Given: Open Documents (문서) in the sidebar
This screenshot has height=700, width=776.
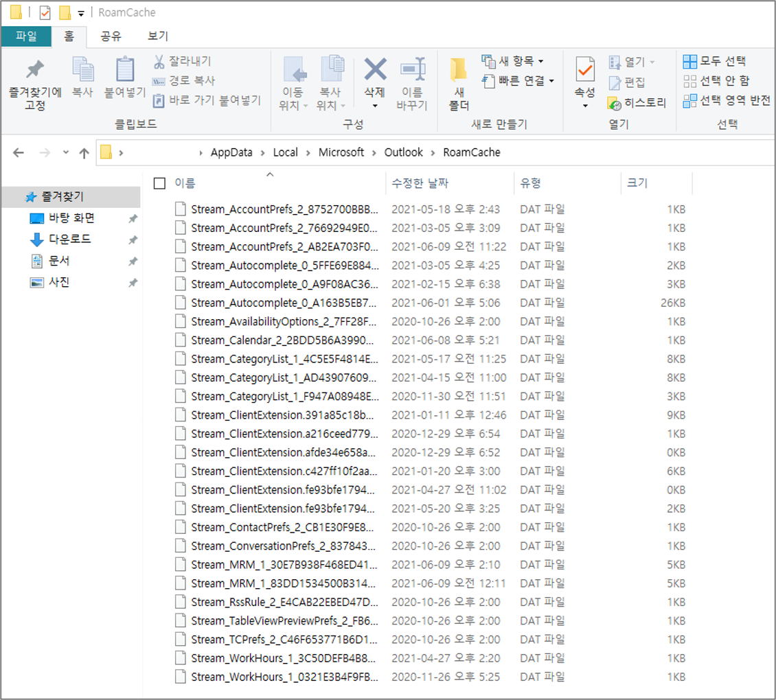Looking at the screenshot, I should click(59, 261).
